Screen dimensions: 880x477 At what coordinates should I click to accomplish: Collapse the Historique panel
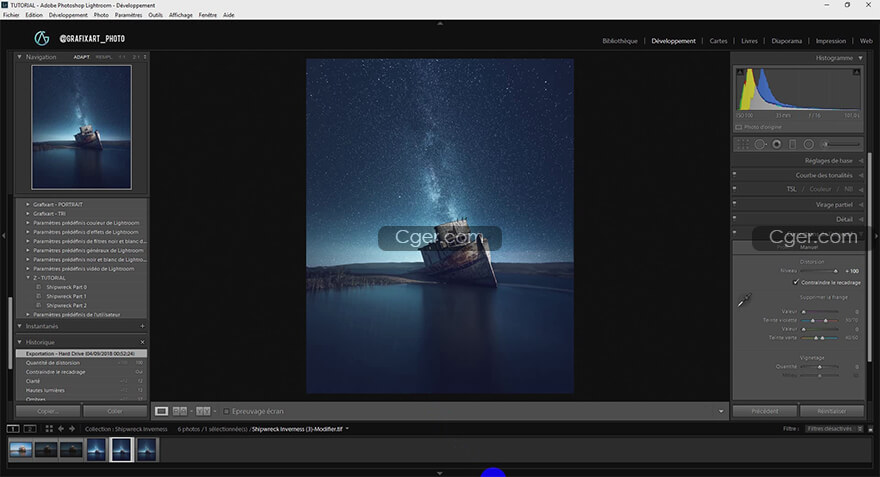(x=20, y=342)
